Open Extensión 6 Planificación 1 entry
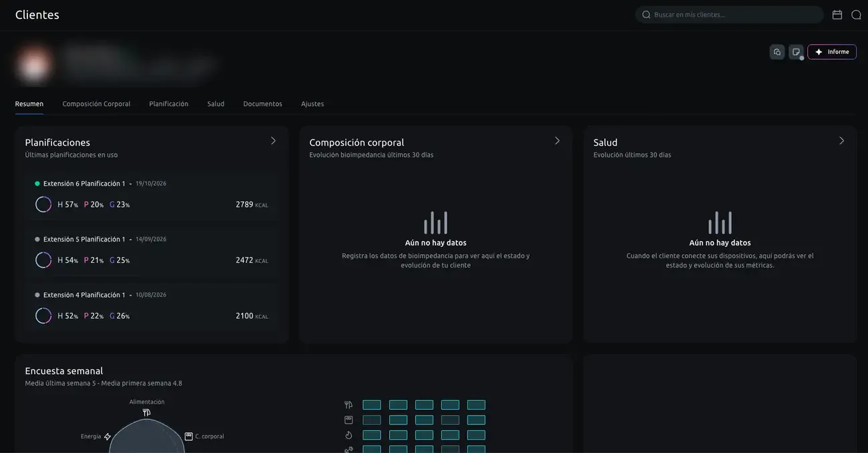This screenshot has width=868, height=453. click(x=152, y=195)
